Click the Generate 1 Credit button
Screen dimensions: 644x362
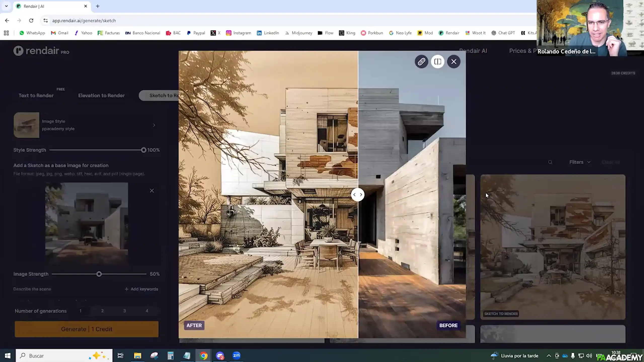coord(87,329)
